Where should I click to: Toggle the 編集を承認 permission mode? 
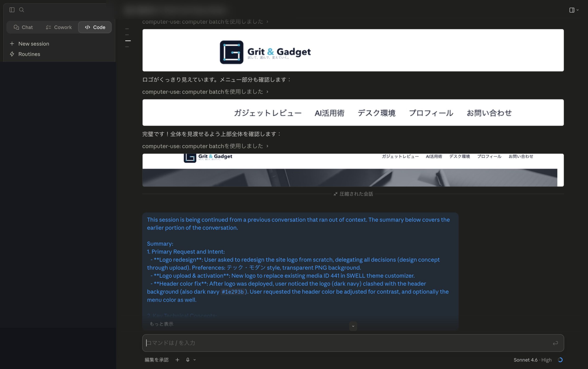tap(156, 360)
